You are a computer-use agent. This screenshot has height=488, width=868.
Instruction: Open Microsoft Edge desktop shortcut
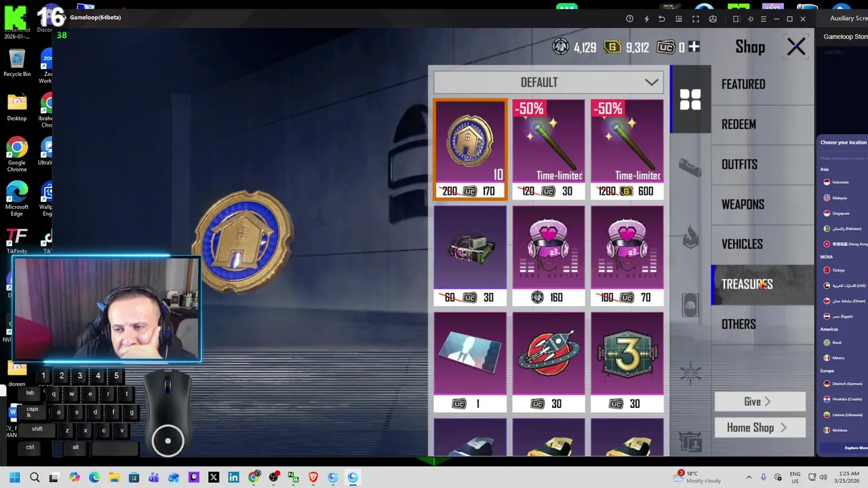click(x=17, y=199)
